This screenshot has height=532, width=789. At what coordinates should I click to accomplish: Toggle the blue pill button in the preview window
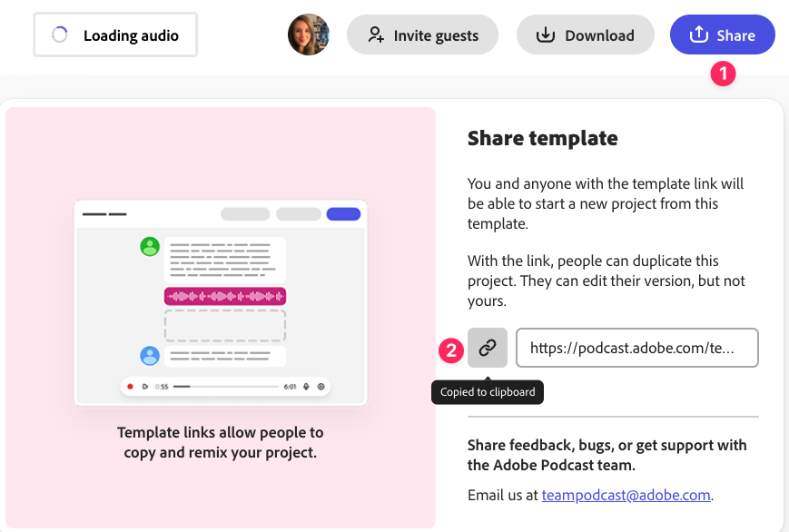click(x=343, y=212)
